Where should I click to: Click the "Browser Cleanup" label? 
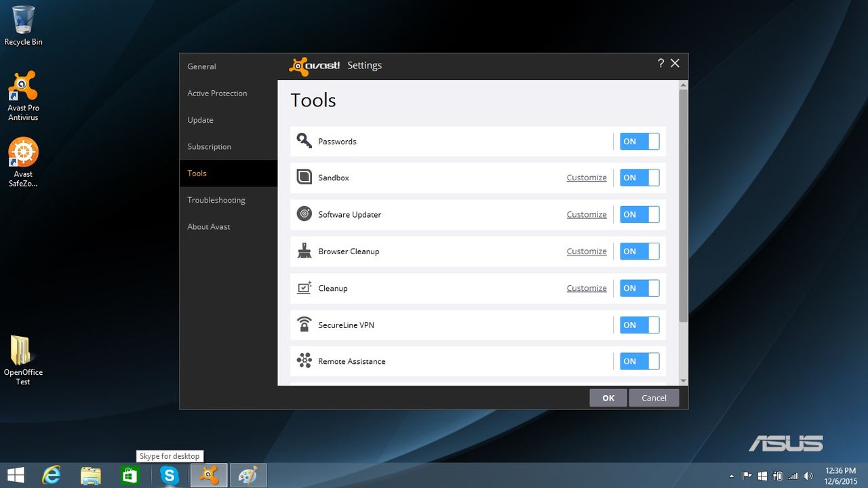349,251
